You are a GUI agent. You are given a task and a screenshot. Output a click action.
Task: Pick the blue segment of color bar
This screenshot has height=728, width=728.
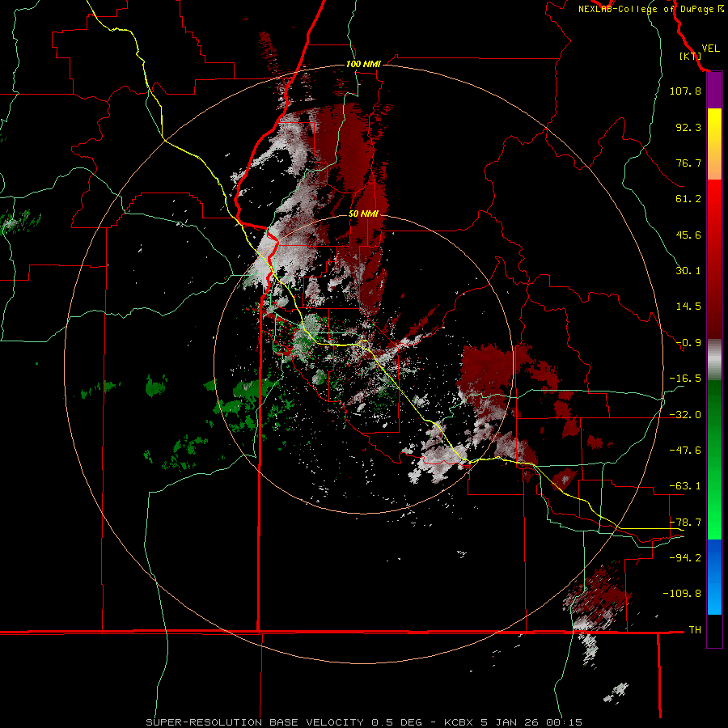point(714,577)
